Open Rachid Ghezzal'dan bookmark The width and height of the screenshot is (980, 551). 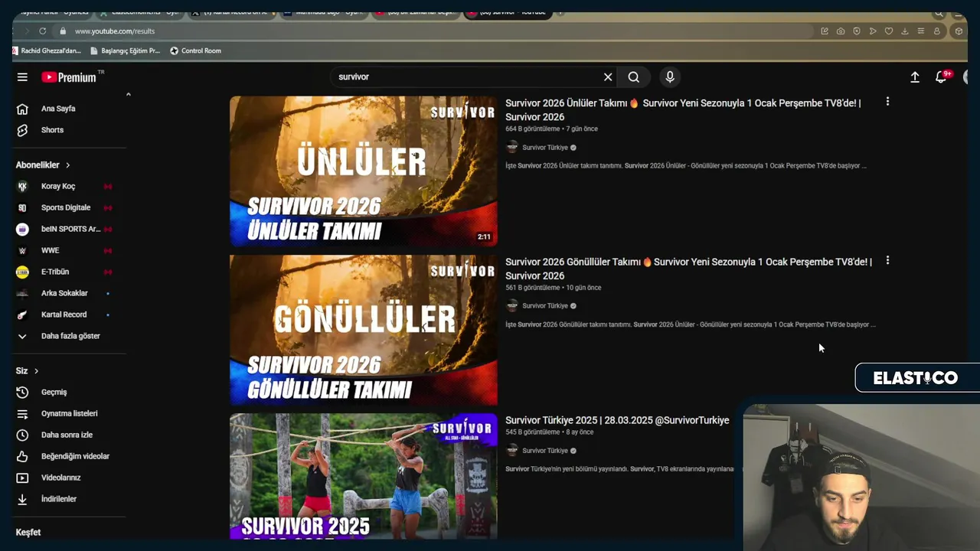click(47, 51)
